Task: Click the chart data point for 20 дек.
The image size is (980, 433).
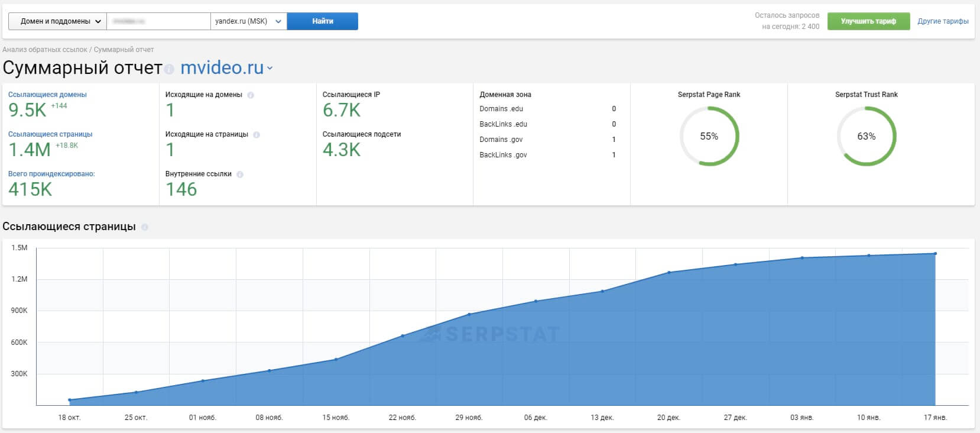Action: tap(669, 272)
